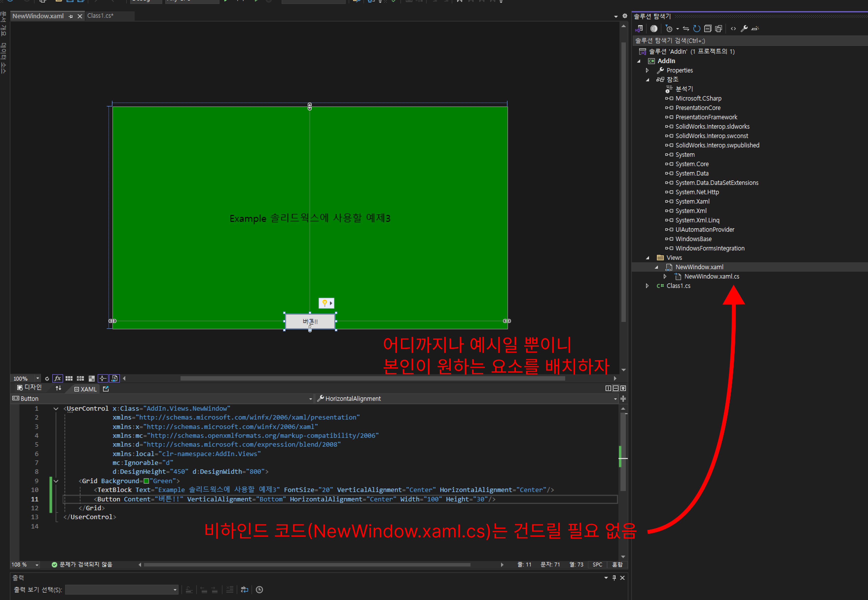This screenshot has width=868, height=600.
Task: Toggle the checkered artboard background icon
Action: 91,379
